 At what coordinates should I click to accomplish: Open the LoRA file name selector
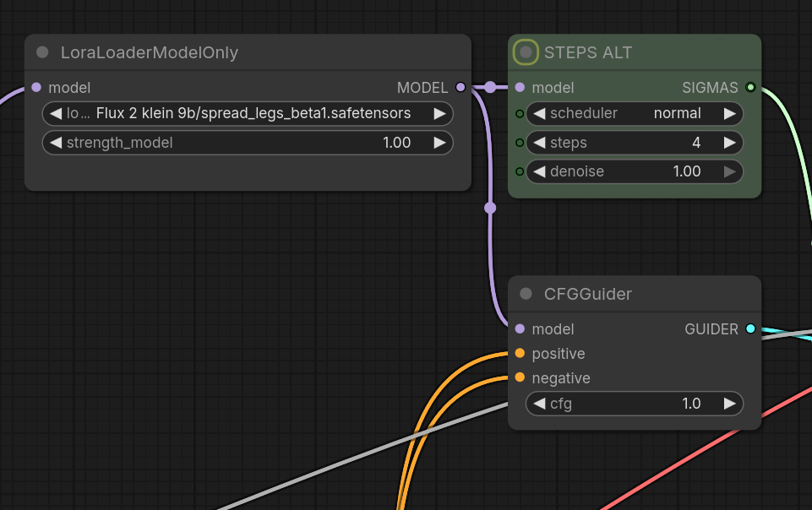[x=248, y=114]
